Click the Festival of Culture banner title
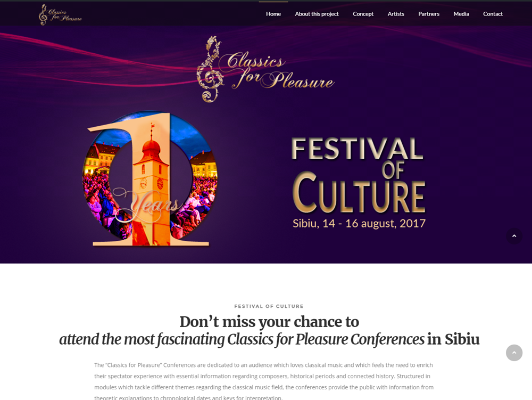This screenshot has height=400, width=532. (x=358, y=175)
